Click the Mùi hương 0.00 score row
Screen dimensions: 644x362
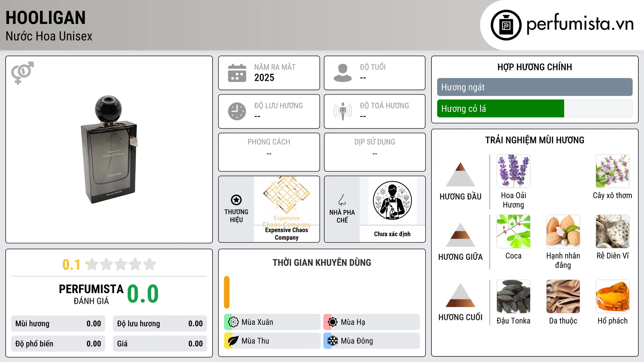coord(58,324)
